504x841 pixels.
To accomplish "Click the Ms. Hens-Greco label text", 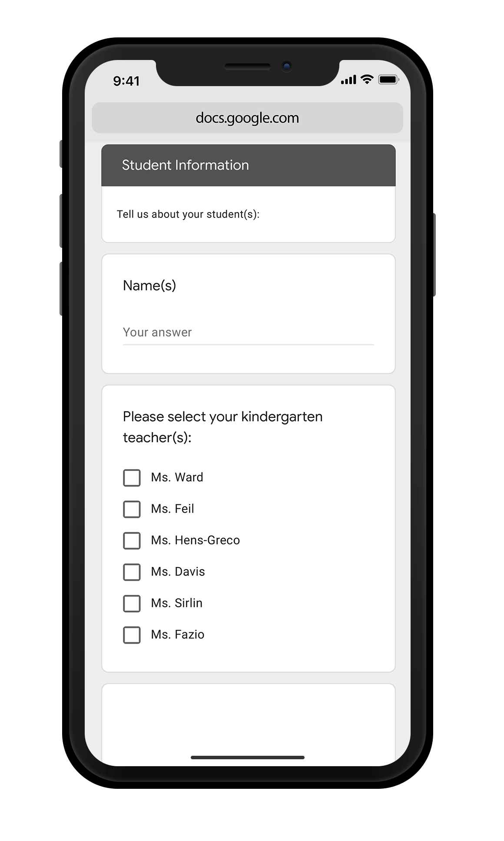I will [x=195, y=541].
